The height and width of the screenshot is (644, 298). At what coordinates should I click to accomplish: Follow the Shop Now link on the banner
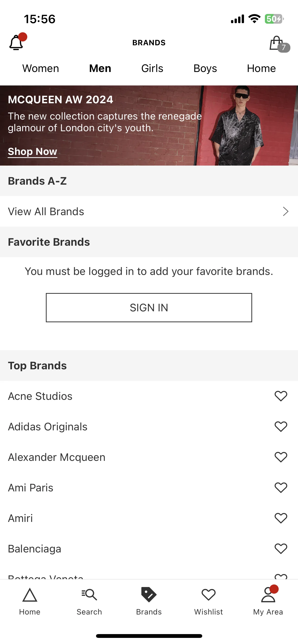click(33, 152)
